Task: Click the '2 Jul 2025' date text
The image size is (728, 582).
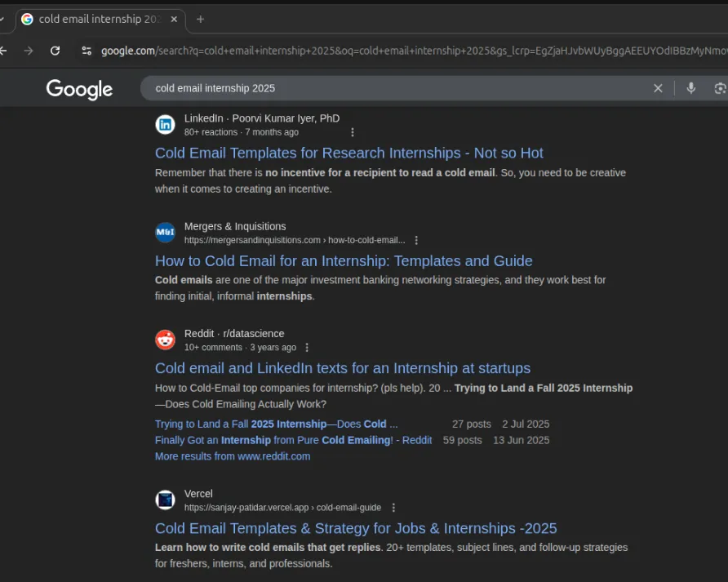Action: 526,424
